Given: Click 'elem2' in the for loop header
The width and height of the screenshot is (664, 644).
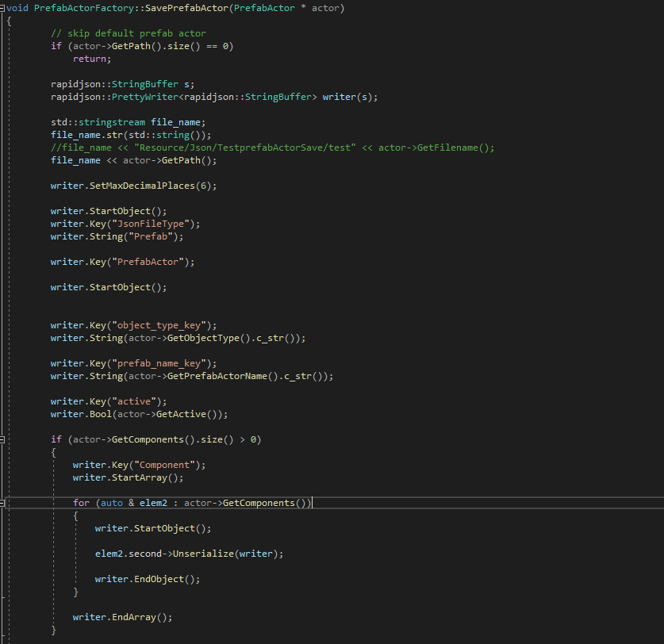Looking at the screenshot, I should (153, 503).
